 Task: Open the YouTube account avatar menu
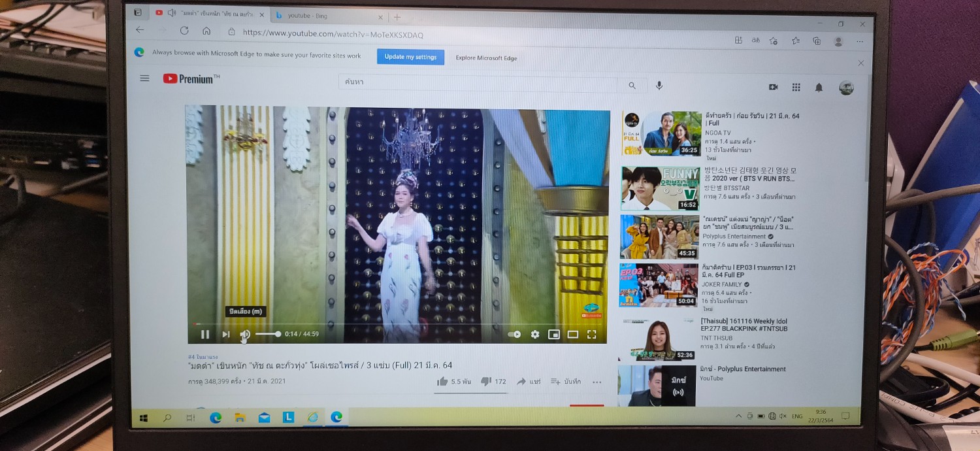pos(846,88)
